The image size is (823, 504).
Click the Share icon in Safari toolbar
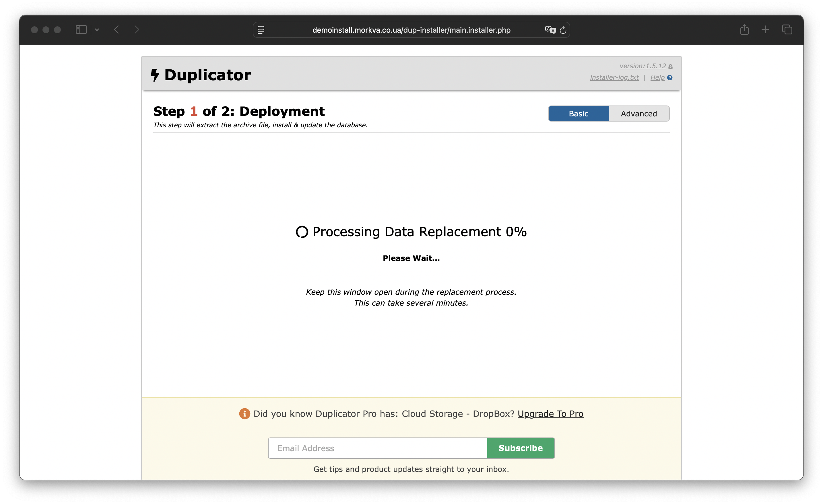[744, 29]
